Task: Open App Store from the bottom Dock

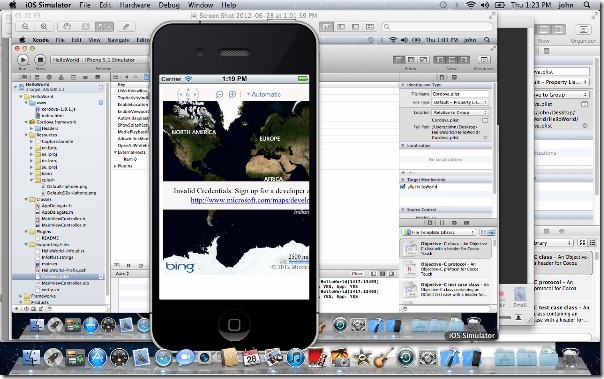Action: (x=97, y=358)
